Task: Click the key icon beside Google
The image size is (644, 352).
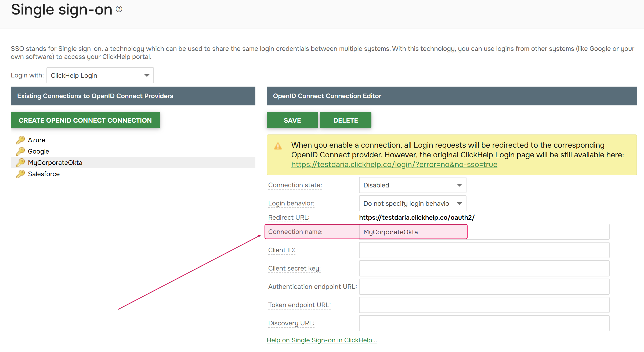Action: [x=20, y=151]
